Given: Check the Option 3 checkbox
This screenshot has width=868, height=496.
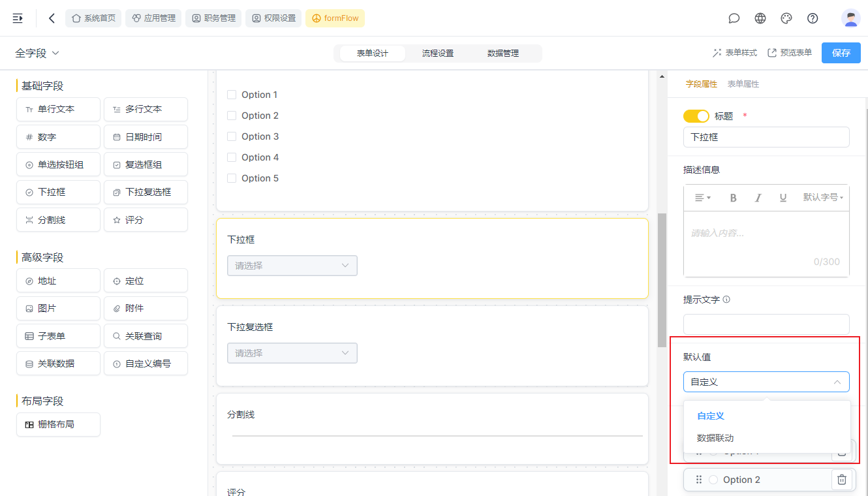Looking at the screenshot, I should (x=232, y=136).
